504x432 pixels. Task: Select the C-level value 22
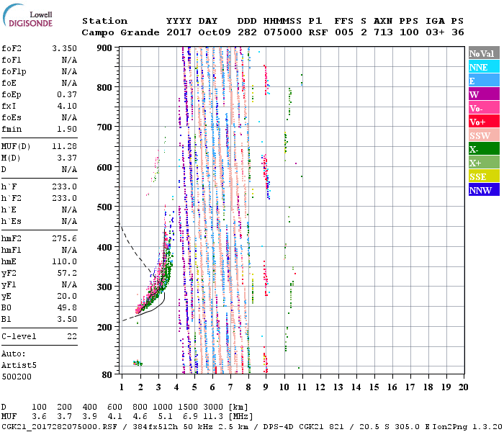(x=71, y=336)
